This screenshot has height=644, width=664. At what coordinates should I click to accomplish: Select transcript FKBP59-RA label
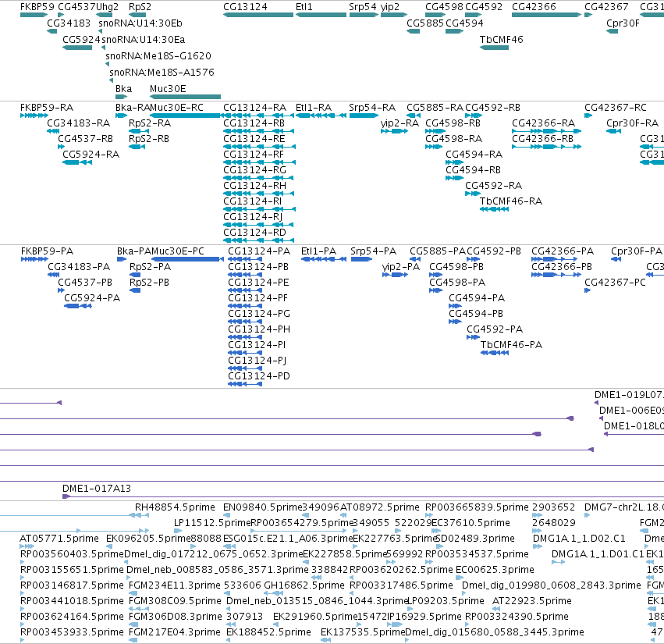coord(47,108)
